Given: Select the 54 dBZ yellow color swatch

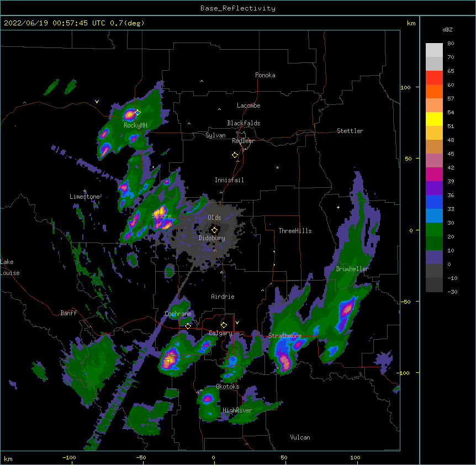Looking at the screenshot, I should (434, 119).
